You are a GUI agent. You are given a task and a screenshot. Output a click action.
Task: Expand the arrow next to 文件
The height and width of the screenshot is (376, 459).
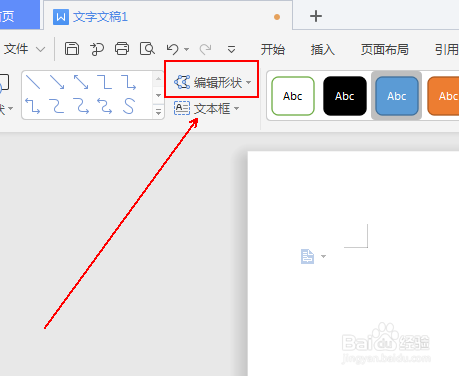40,50
